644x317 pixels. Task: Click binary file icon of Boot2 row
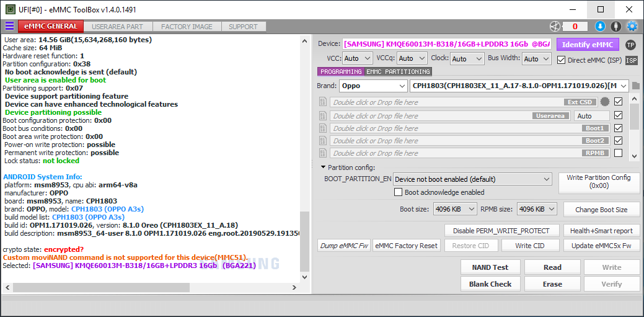pos(323,141)
